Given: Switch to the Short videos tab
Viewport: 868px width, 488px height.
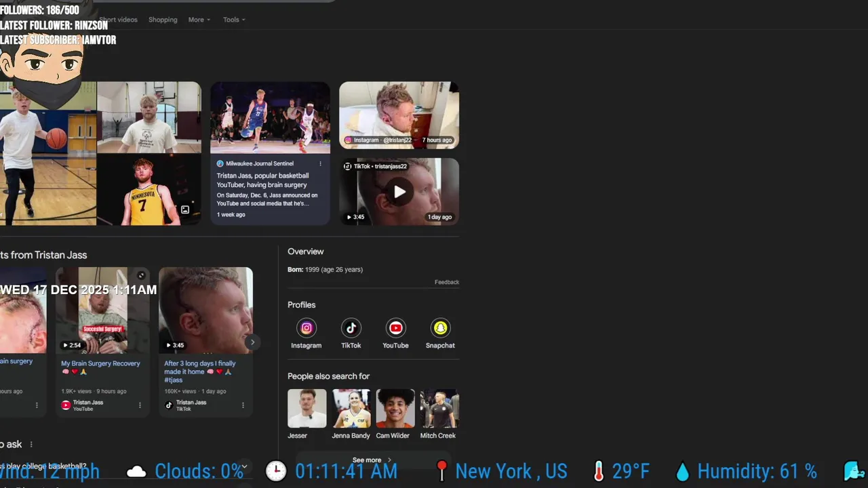Looking at the screenshot, I should point(118,20).
